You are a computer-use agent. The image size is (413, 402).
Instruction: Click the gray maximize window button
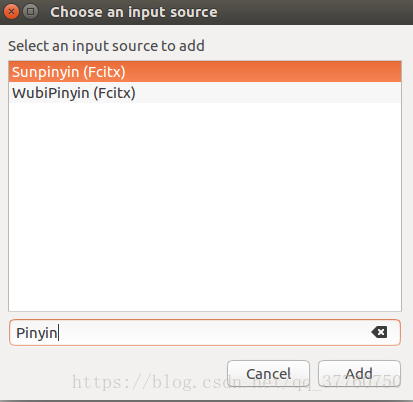[30, 12]
